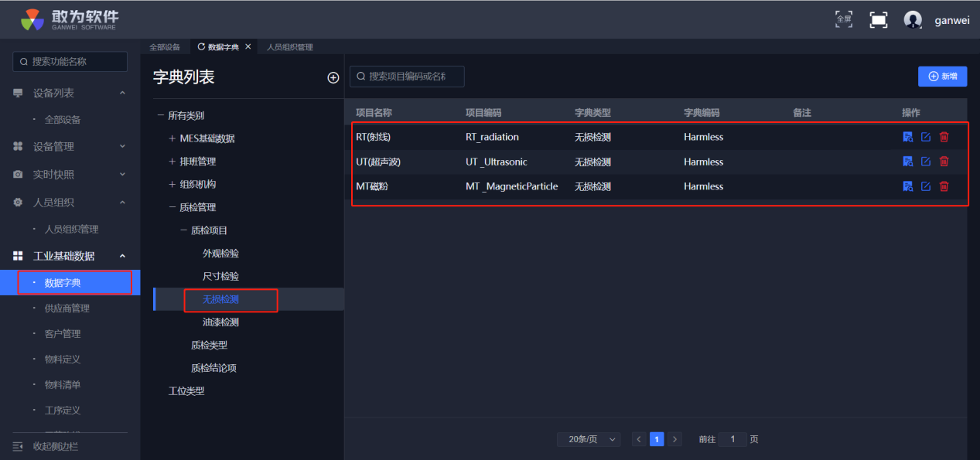Select 外观检验 in the tree

tap(220, 254)
